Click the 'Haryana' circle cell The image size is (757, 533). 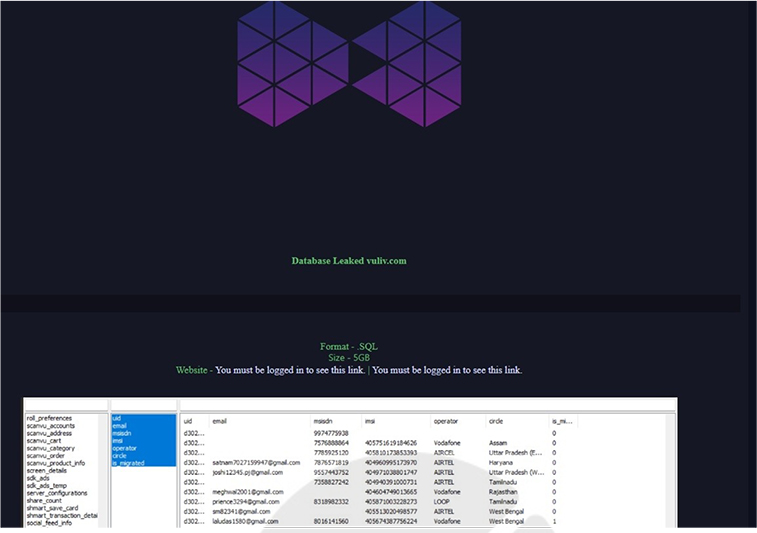tap(500, 463)
